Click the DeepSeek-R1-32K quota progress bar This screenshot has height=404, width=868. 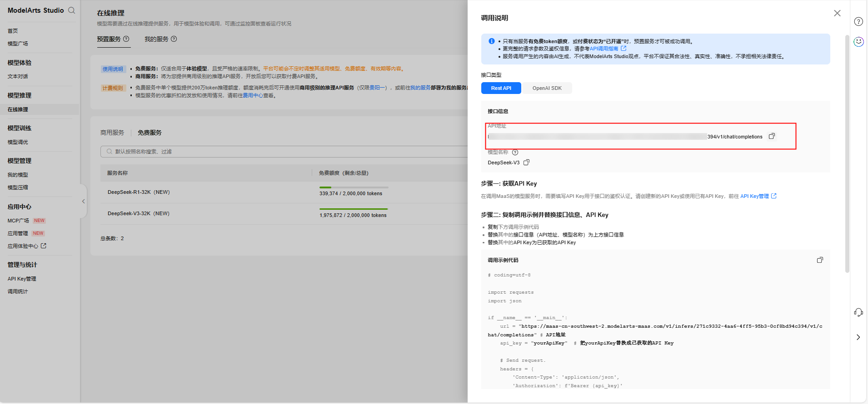[x=354, y=187]
